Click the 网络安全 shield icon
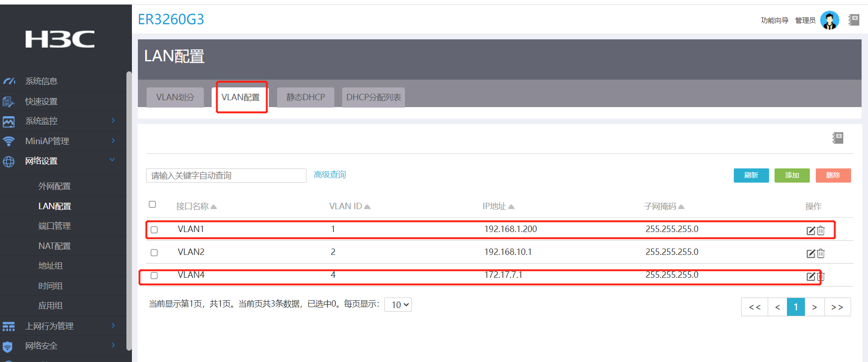This screenshot has height=362, width=868. 8,346
